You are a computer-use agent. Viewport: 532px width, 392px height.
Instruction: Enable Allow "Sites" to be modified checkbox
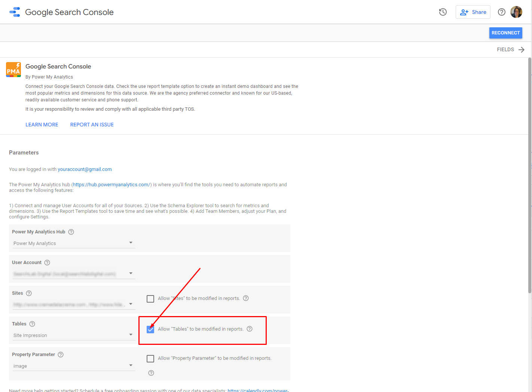click(150, 299)
